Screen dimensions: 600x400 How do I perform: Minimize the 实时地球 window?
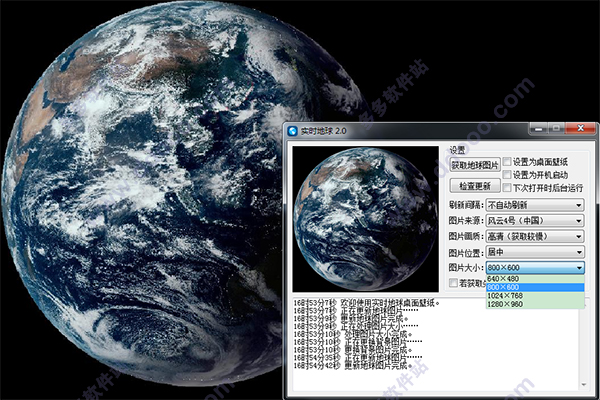point(538,129)
